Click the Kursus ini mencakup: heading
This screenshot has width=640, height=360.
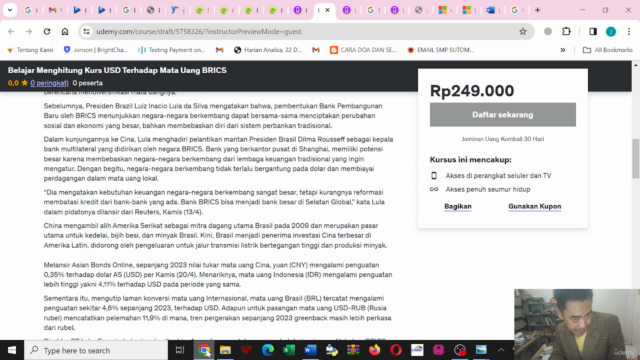471,160
